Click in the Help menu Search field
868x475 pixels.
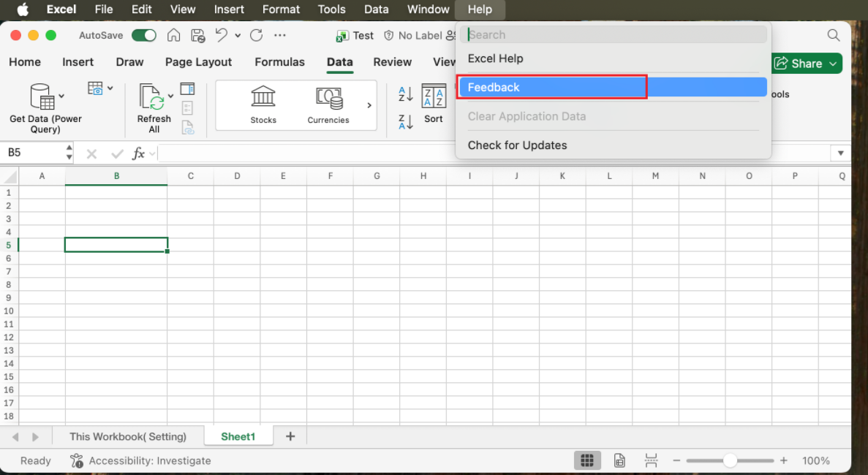[x=614, y=34]
